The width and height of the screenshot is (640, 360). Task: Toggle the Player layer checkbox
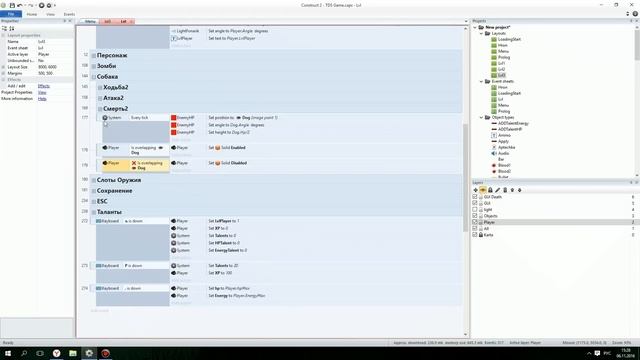click(x=475, y=222)
